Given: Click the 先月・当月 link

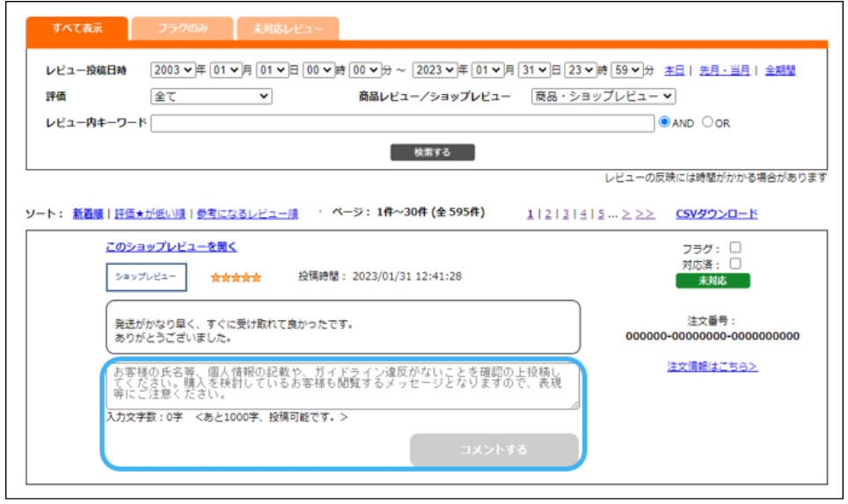Looking at the screenshot, I should coord(724,70).
